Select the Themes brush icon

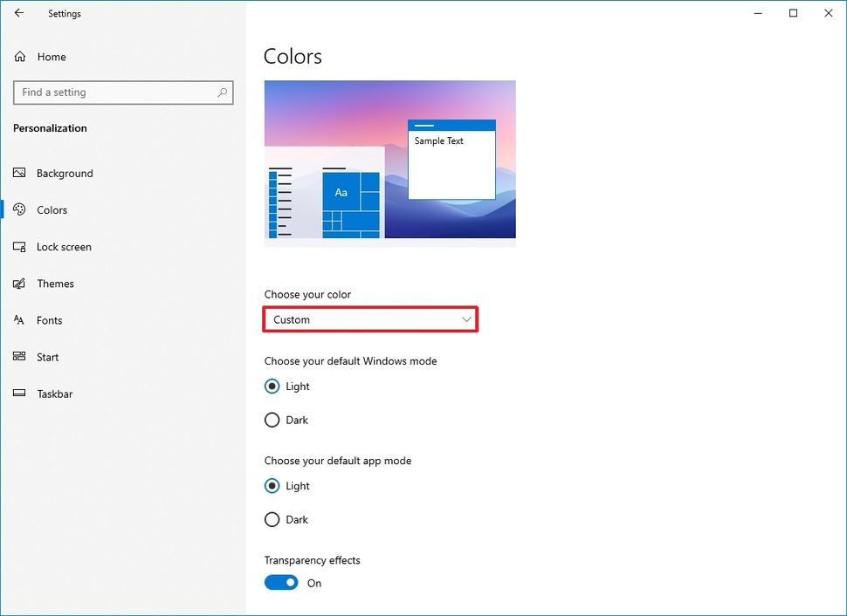(x=19, y=284)
